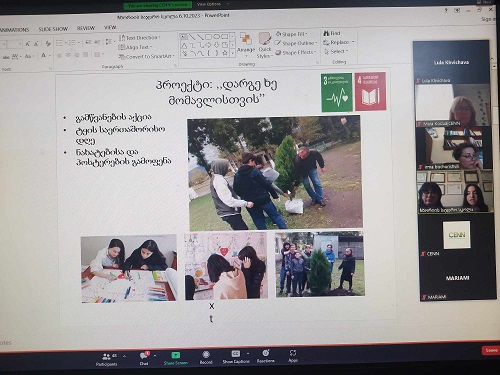Click the Add or Remove Columns icon
Viewport: 500px width, 375px height.
(x=98, y=54)
